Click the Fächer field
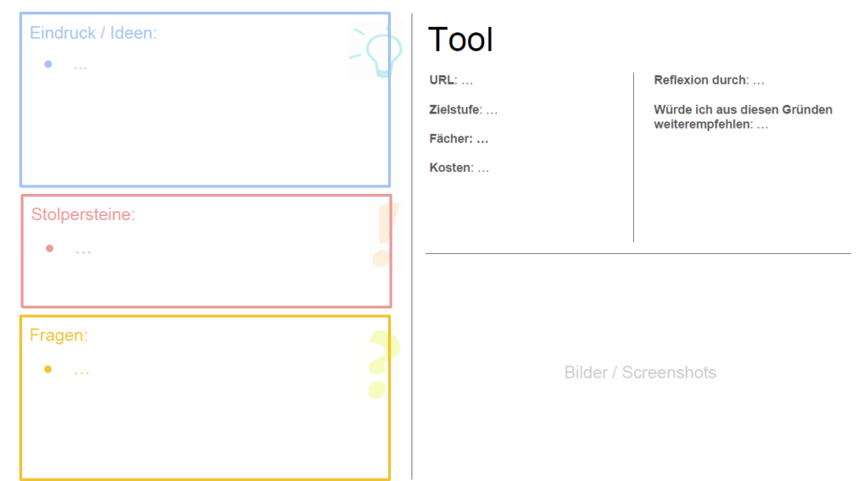868x481 pixels. click(459, 139)
